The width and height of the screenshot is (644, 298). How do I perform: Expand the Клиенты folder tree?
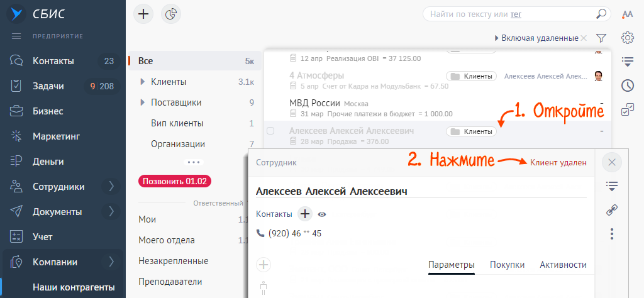click(143, 82)
